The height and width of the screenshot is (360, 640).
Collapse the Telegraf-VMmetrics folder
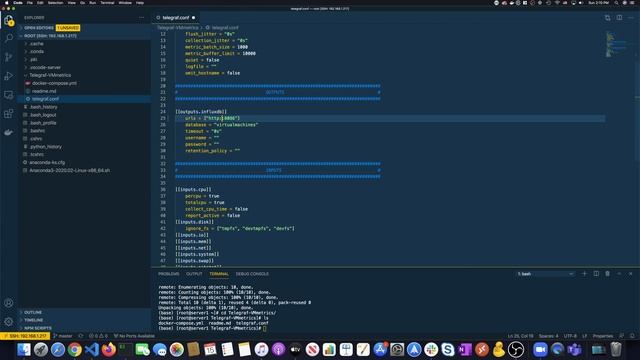pyautogui.click(x=50, y=75)
